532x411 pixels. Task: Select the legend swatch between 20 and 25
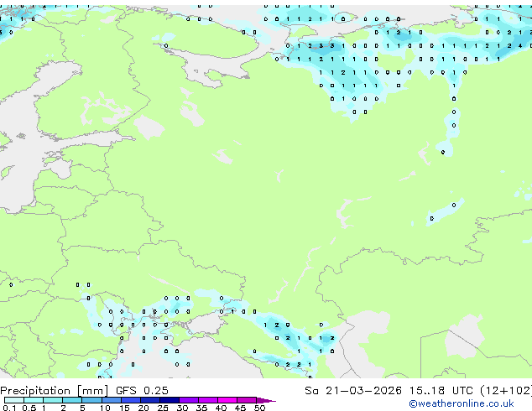click(150, 400)
